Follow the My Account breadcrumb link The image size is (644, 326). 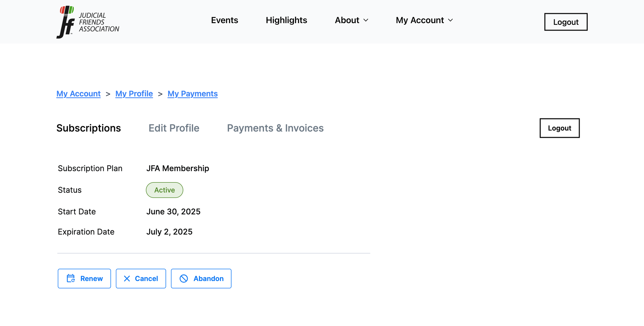[x=79, y=94]
